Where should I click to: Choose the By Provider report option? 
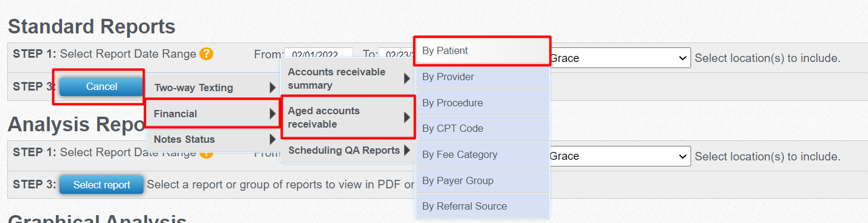pyautogui.click(x=483, y=77)
